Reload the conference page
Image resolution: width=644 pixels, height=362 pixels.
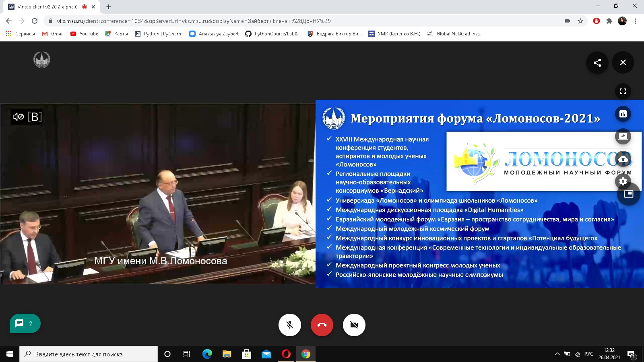[x=35, y=21]
